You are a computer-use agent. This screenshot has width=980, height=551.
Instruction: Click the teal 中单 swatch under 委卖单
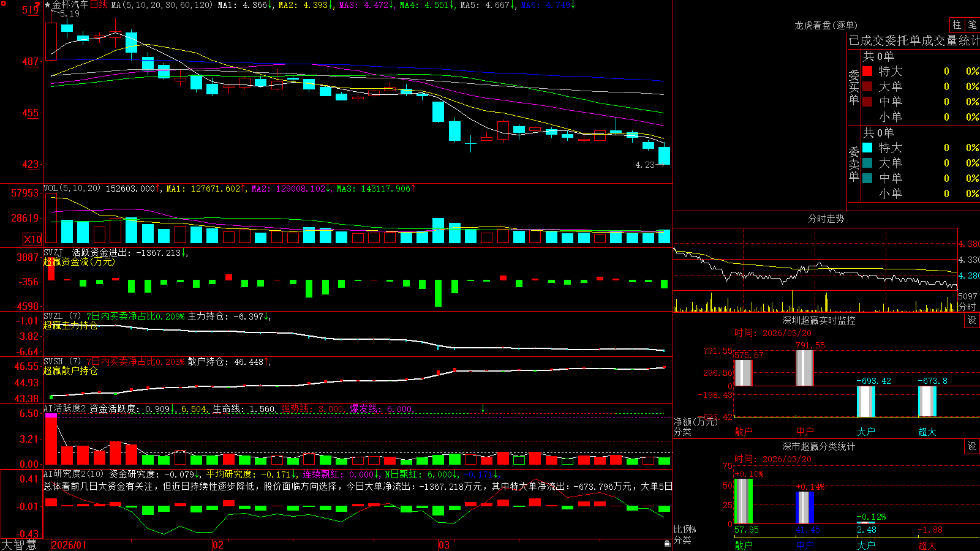click(x=867, y=178)
